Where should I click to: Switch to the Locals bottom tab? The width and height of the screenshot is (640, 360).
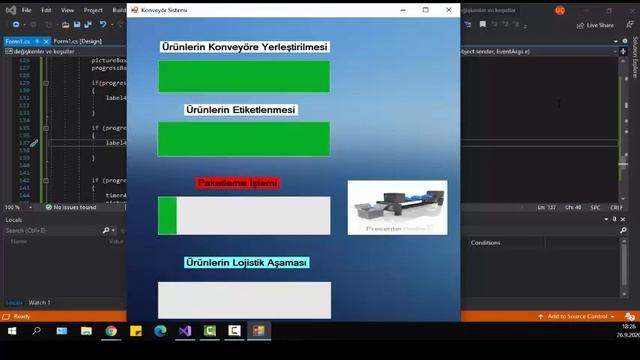[14, 303]
